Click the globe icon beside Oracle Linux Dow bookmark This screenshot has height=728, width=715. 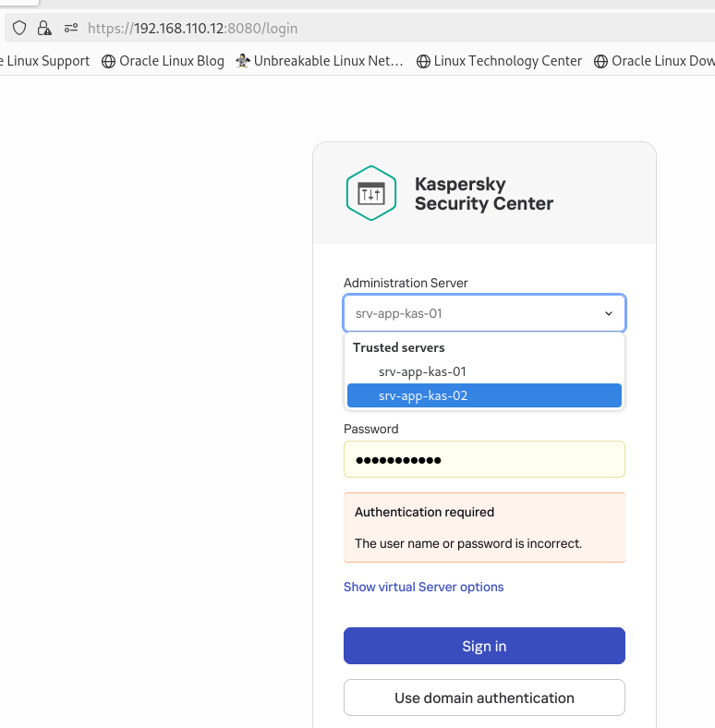point(600,61)
